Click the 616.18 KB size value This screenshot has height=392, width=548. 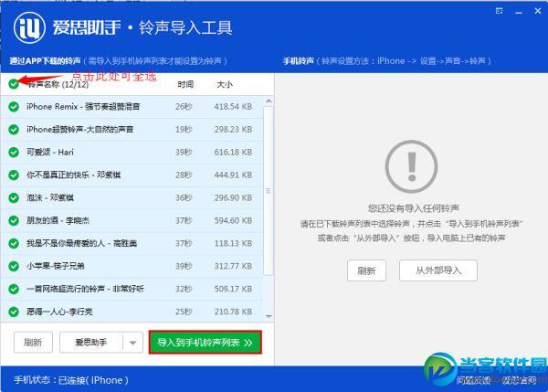point(233,152)
